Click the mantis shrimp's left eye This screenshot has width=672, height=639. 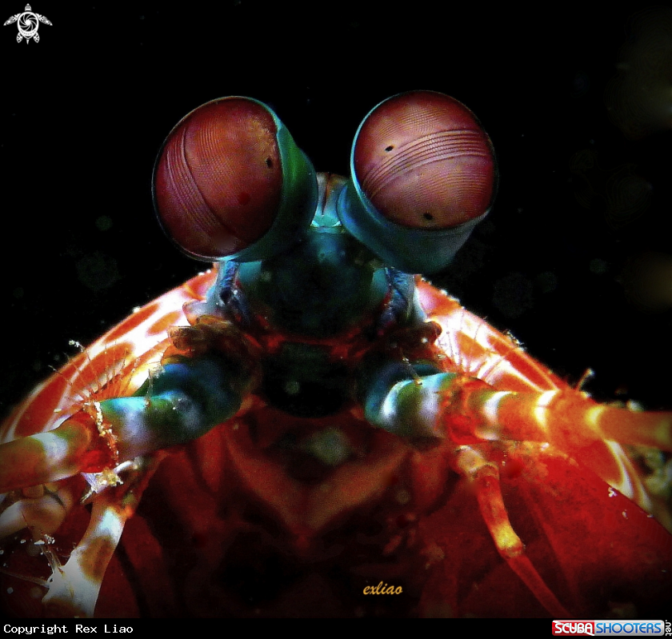point(218,178)
